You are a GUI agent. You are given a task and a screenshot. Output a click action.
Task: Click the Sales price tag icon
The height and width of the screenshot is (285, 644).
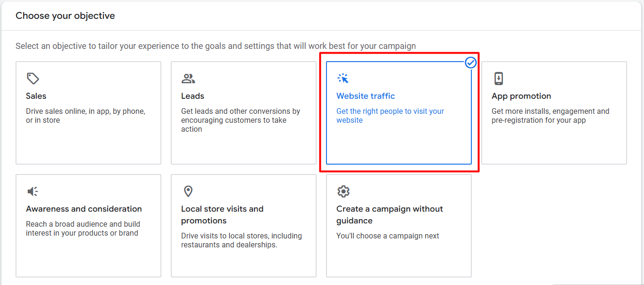click(x=32, y=78)
